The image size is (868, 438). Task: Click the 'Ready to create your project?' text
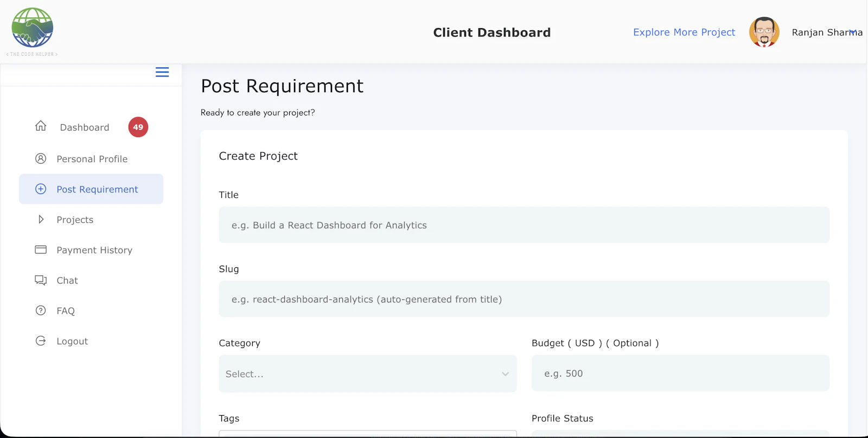point(258,113)
